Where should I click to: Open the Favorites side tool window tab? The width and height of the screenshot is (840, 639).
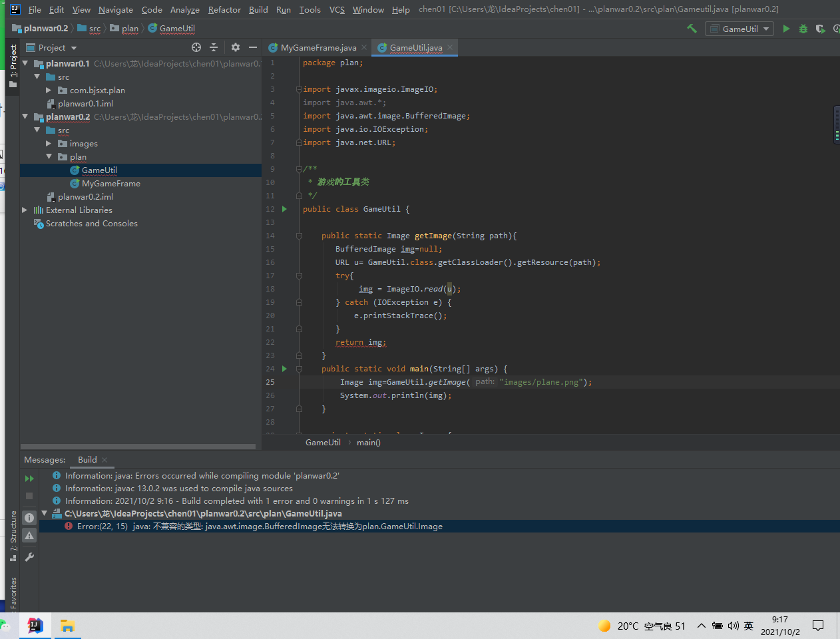(13, 594)
